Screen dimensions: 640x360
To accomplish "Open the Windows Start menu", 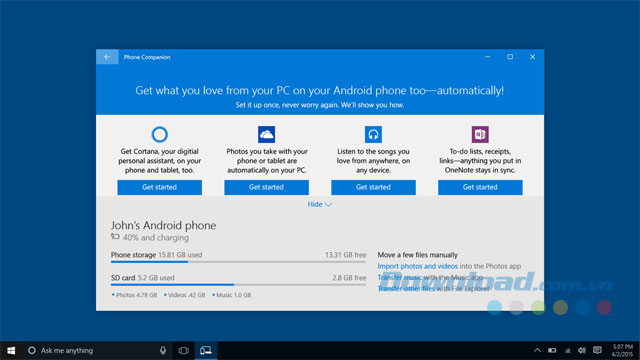I will pos(11,351).
